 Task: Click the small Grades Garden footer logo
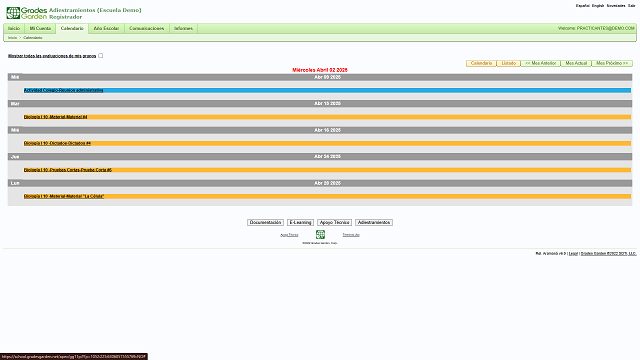[320, 234]
